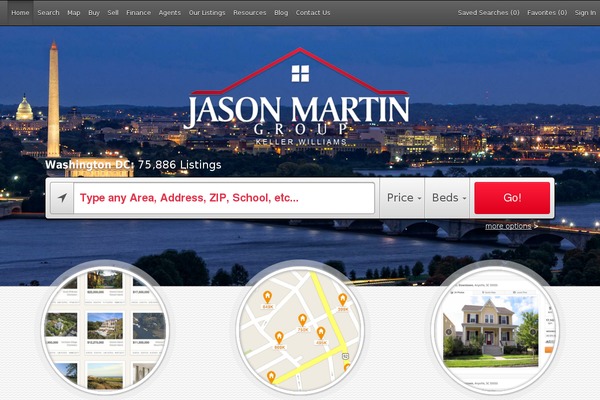The image size is (600, 400).
Task: View Saved Searches (0)
Action: pos(488,13)
